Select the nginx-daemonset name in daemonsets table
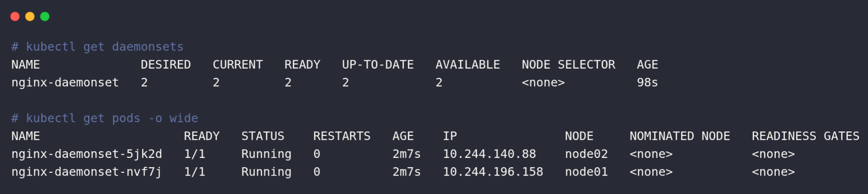868x194 pixels. (x=65, y=83)
